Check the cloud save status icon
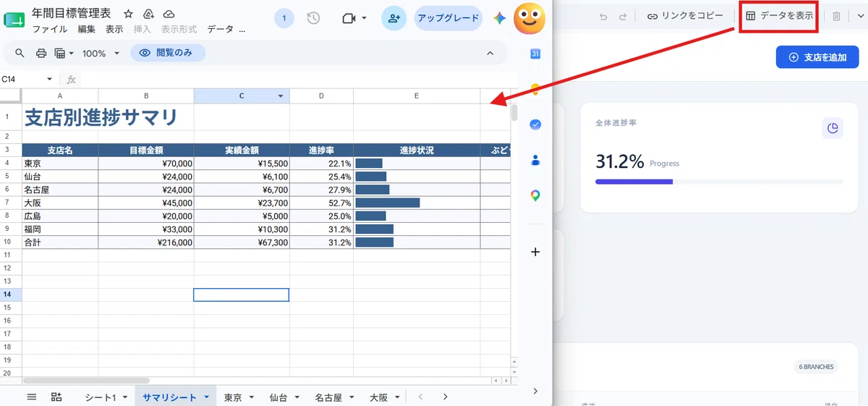Image resolution: width=868 pixels, height=406 pixels. 169,14
